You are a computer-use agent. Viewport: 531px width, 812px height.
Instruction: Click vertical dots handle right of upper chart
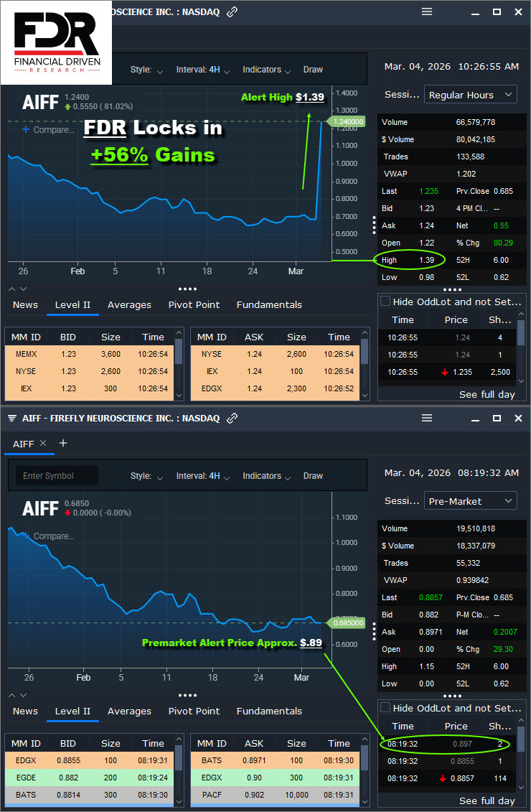click(374, 225)
